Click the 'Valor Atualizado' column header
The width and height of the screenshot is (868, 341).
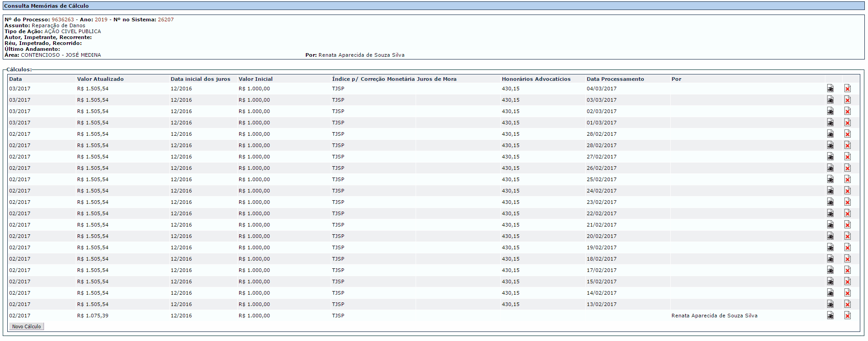coord(100,79)
